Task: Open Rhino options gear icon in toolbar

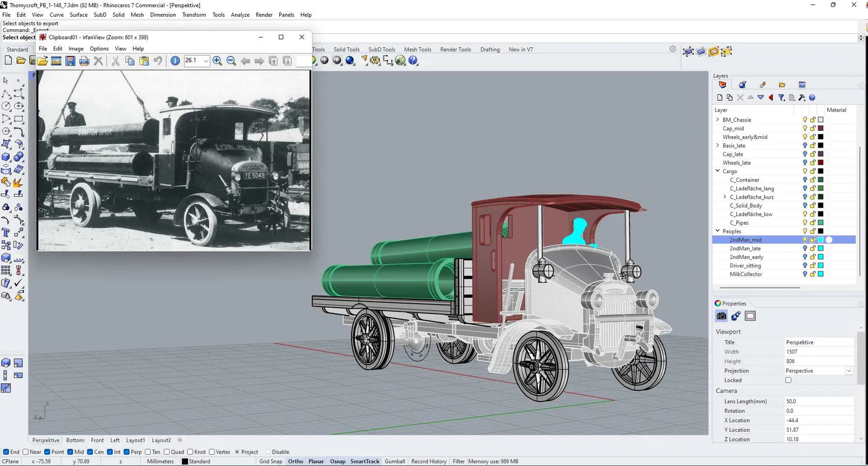Action: click(375, 61)
